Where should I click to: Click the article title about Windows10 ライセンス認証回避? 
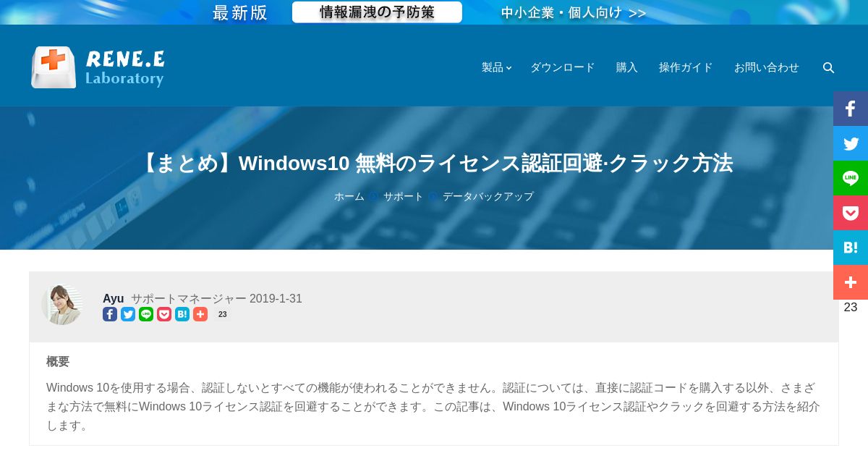coord(434,163)
